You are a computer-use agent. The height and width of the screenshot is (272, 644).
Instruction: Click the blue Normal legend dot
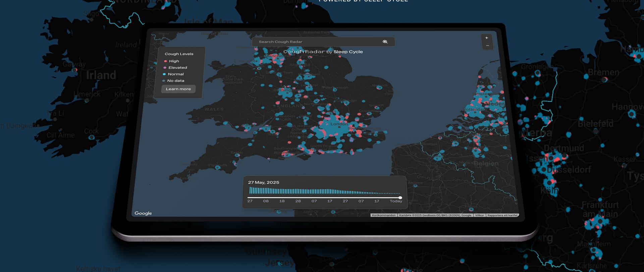point(164,74)
